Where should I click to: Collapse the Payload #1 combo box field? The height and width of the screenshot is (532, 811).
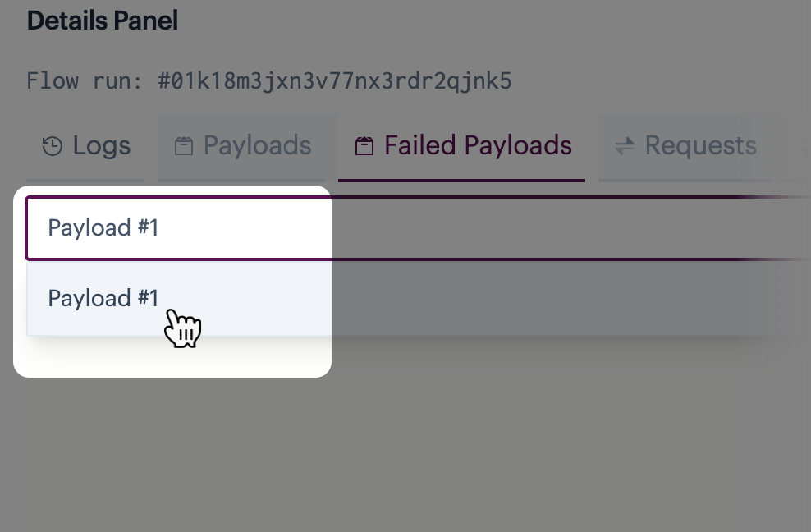pyautogui.click(x=419, y=228)
